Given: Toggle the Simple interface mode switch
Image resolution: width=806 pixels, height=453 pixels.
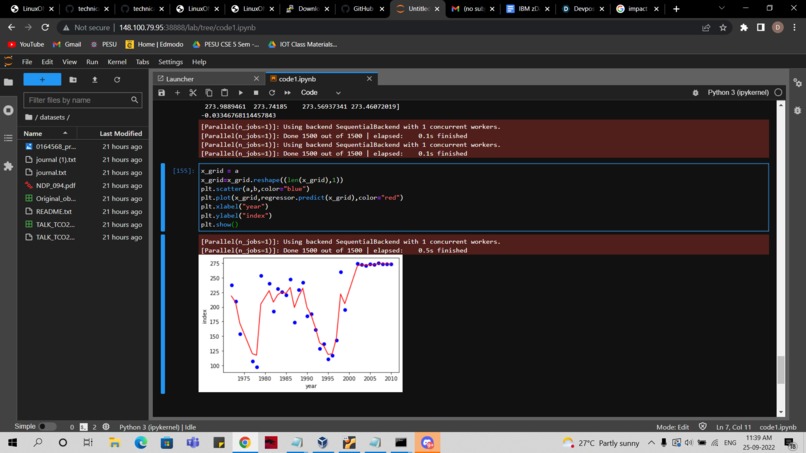Looking at the screenshot, I should pos(46,426).
